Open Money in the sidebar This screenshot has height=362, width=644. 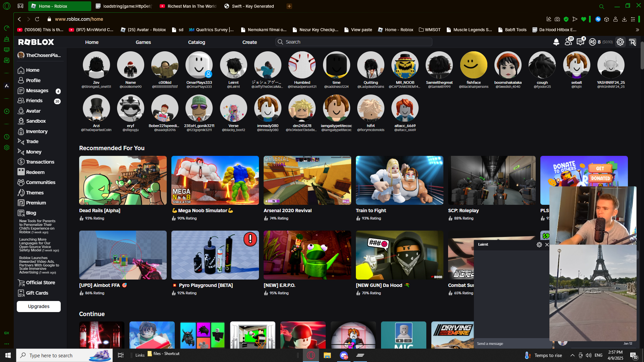click(x=34, y=152)
